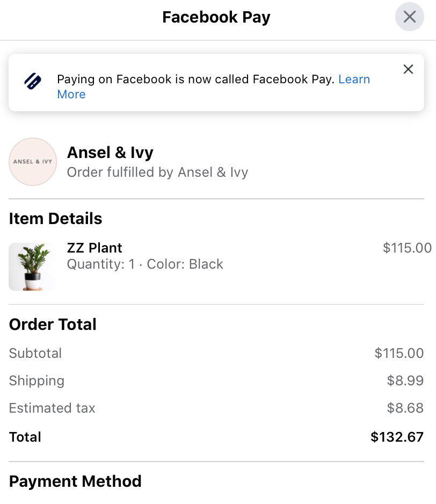Select the Quantity: 1 detail text

pyautogui.click(x=100, y=264)
